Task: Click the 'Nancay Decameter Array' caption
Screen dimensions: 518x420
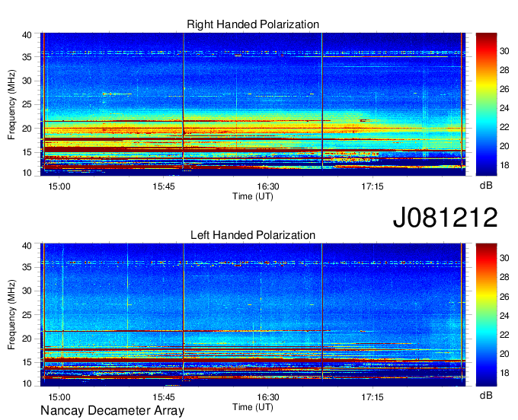Action: tap(112, 411)
